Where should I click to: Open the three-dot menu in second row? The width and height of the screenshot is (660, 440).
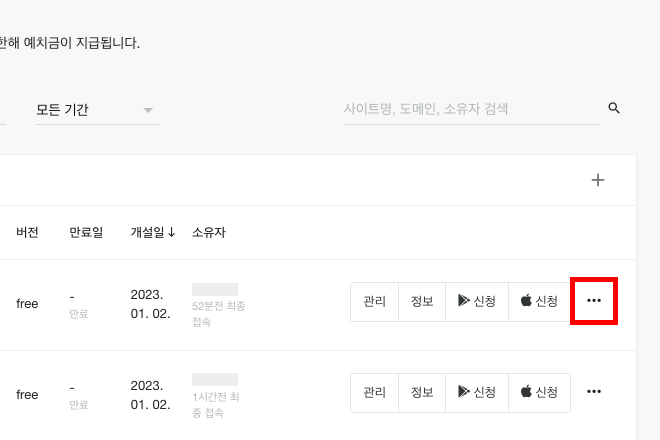point(593,392)
